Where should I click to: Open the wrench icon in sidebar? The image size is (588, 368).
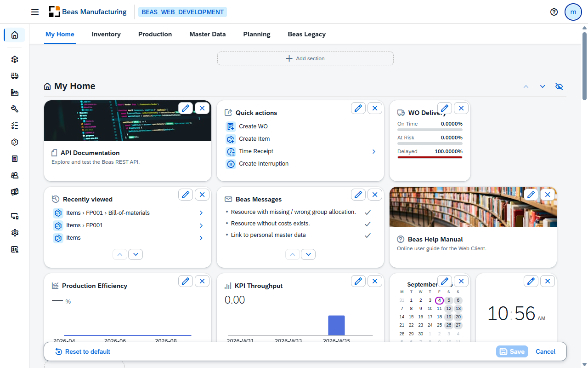(x=15, y=109)
